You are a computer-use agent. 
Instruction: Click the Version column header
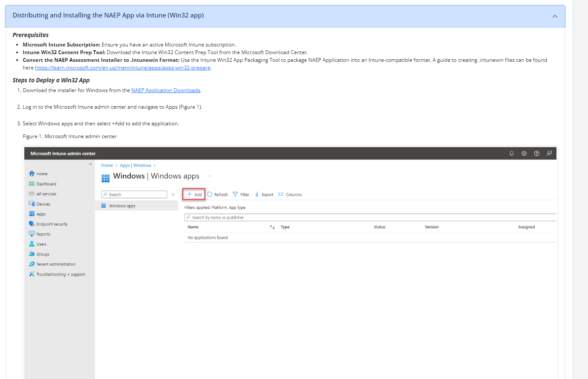click(432, 227)
